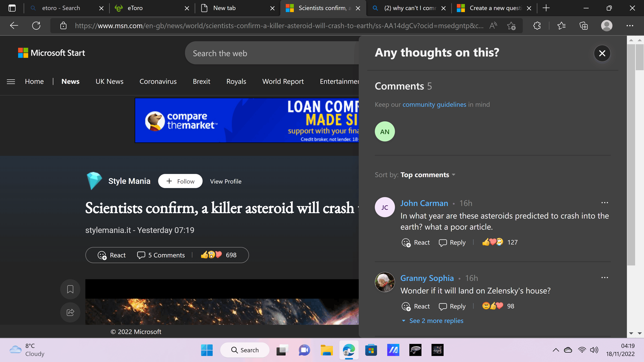
Task: Click the Search the web field
Action: (x=272, y=53)
